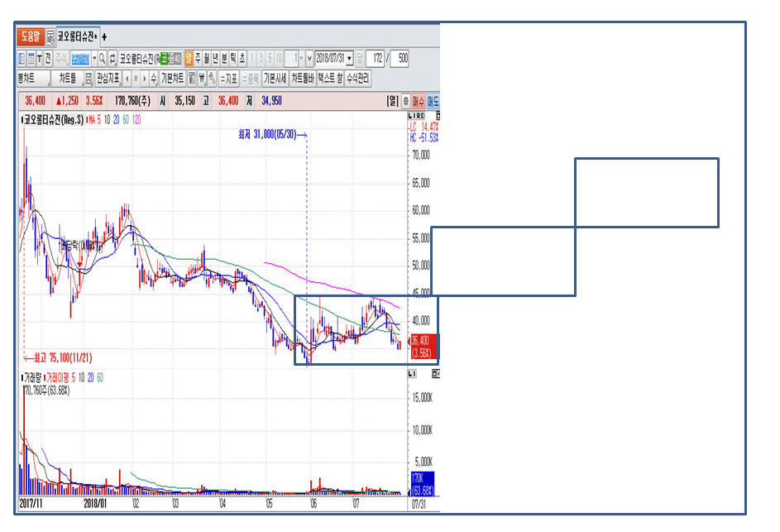Open the 차트툴 menu
The image size is (780, 532).
coord(68,79)
